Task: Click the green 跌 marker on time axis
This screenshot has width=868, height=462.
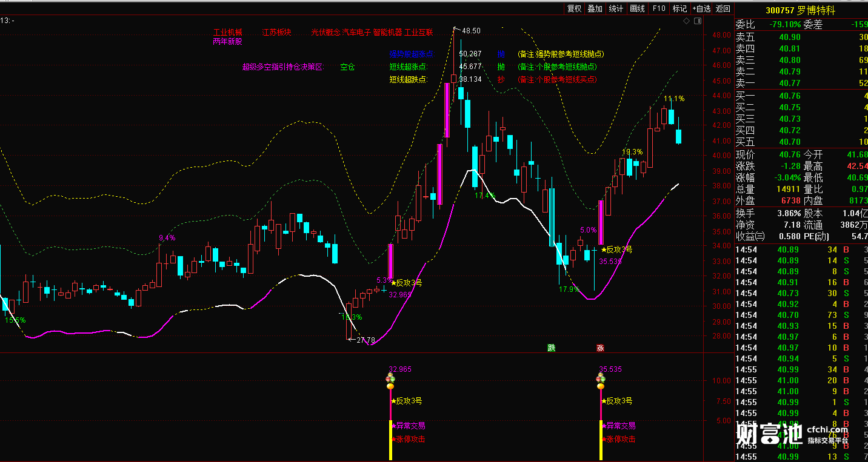Action: tap(551, 348)
